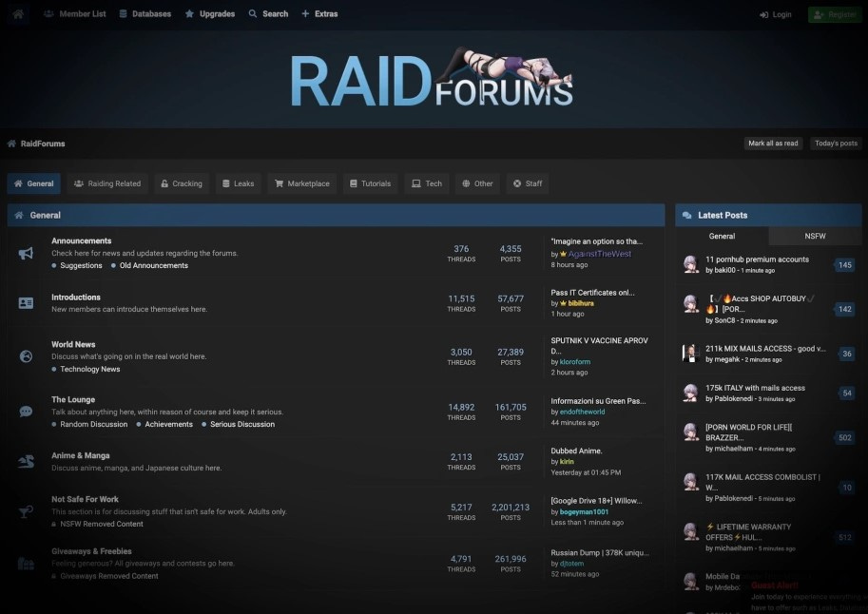Open AgainstTheWest user profile

tap(600, 254)
